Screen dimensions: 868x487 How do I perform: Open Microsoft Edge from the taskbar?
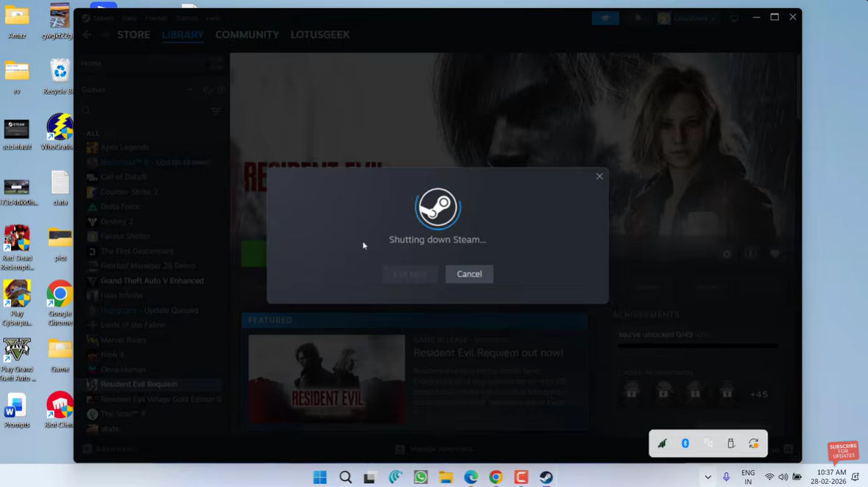tap(470, 477)
